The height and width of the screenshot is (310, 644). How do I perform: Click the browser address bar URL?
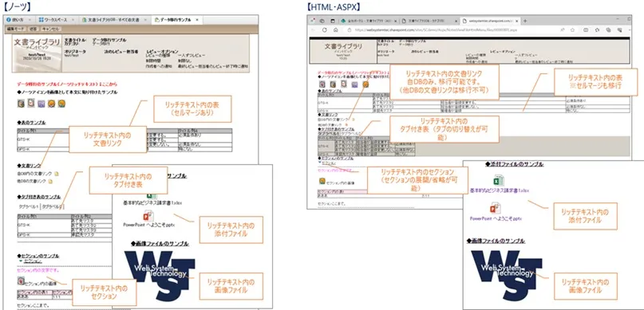point(437,30)
